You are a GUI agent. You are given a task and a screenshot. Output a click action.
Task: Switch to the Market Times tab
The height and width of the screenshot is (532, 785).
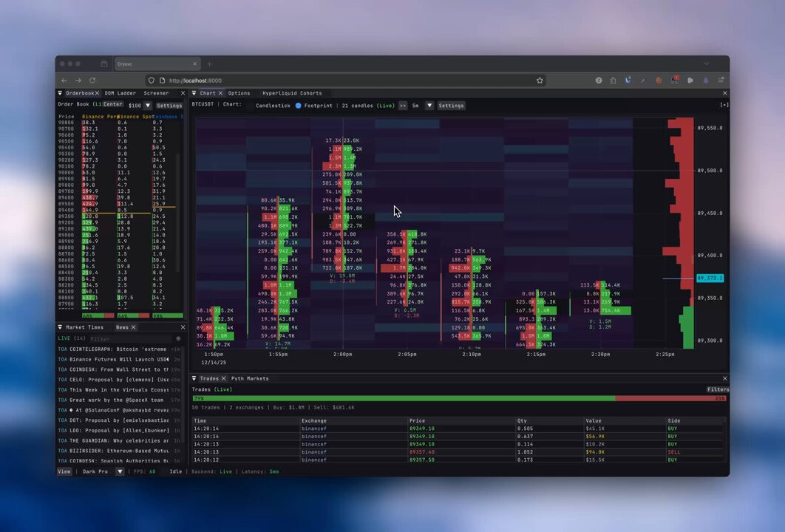84,327
